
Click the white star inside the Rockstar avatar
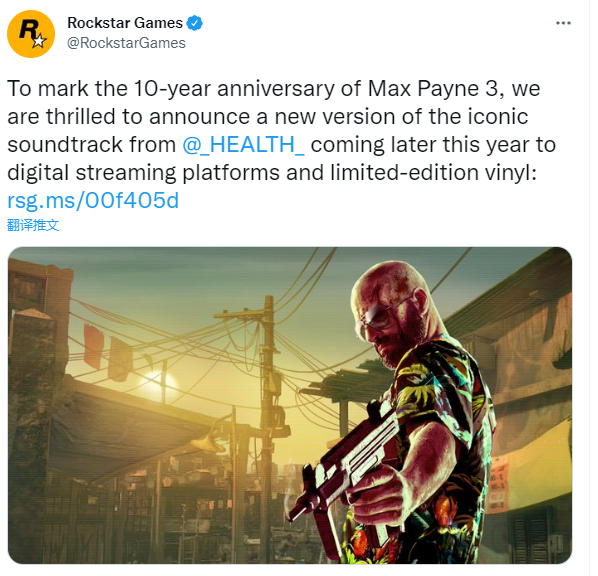coord(39,40)
